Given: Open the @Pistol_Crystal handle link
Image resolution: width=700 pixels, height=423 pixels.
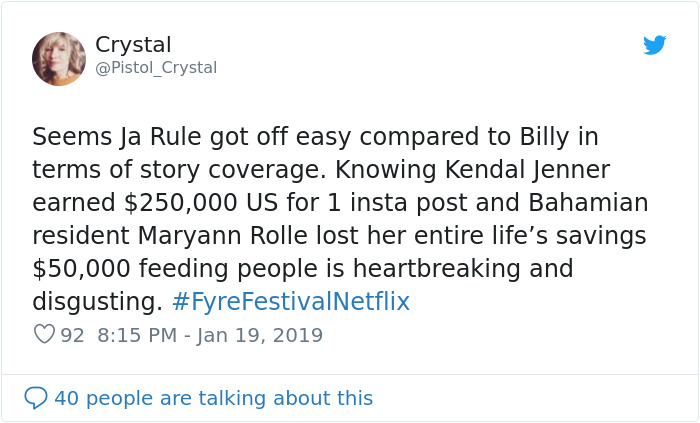Looking at the screenshot, I should 155,68.
